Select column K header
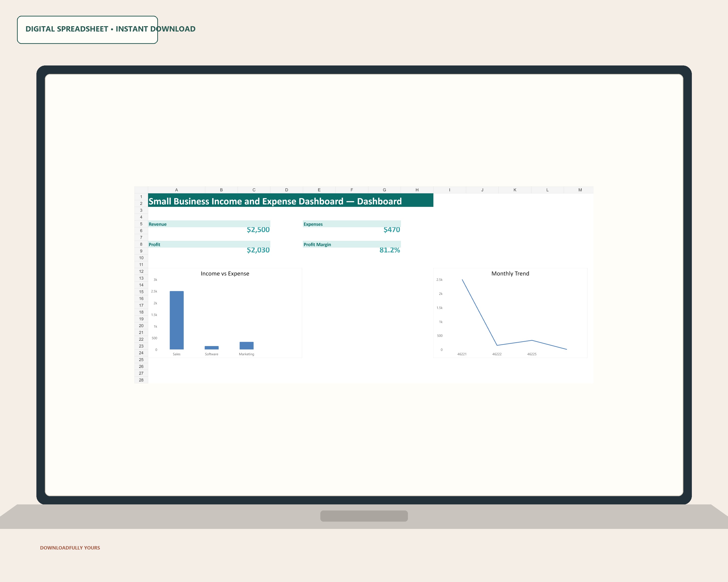The width and height of the screenshot is (728, 582). coord(515,190)
